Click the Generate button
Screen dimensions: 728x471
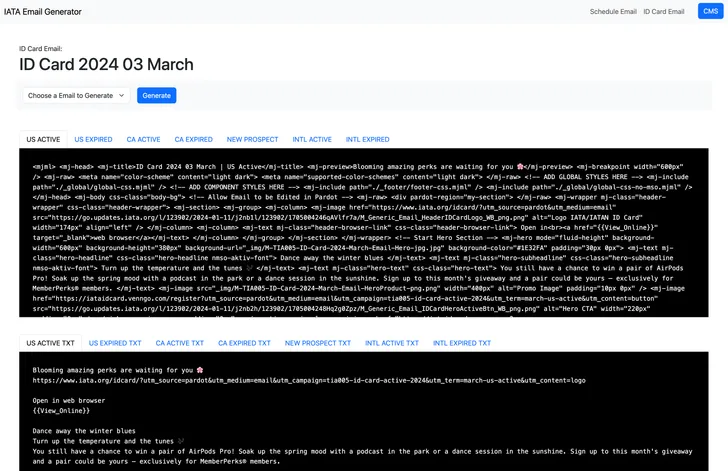tap(156, 95)
